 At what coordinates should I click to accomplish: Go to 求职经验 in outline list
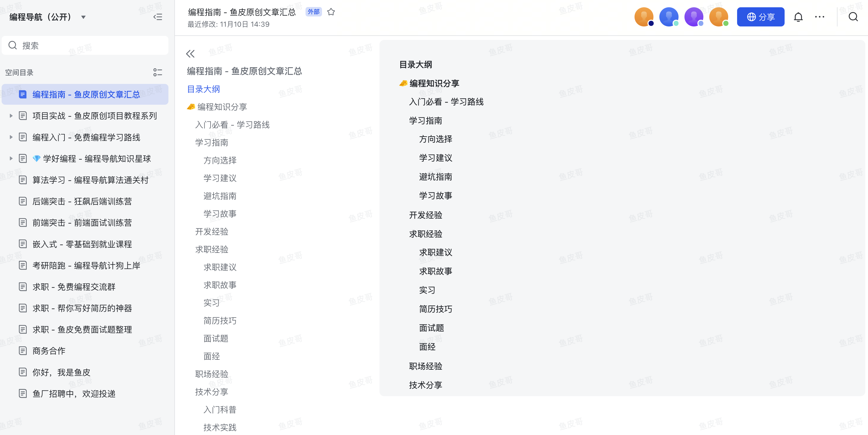click(x=212, y=249)
